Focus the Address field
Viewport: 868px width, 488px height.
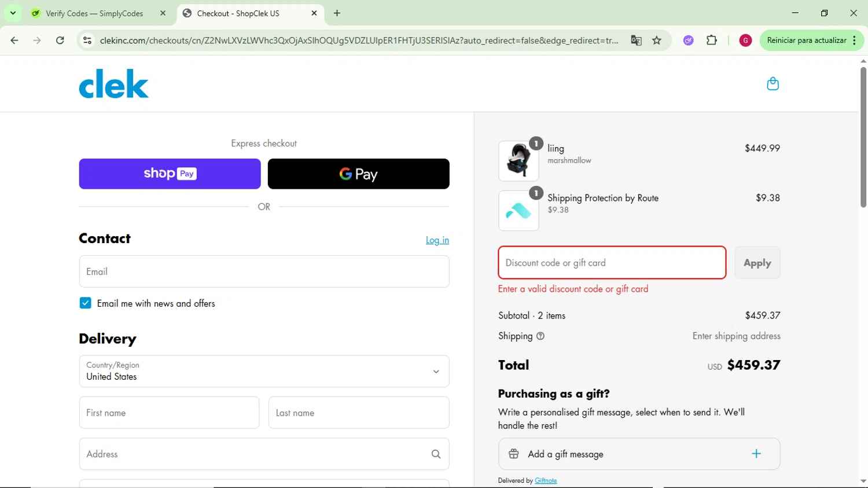[264, 454]
